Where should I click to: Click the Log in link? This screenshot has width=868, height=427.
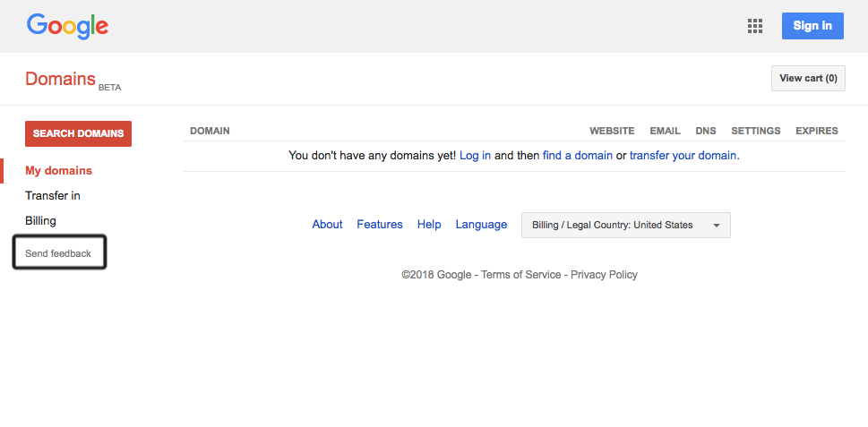(x=475, y=156)
